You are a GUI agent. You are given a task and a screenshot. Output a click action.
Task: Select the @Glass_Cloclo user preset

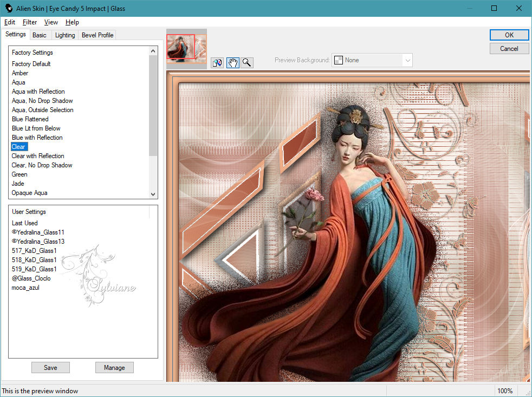click(x=31, y=278)
